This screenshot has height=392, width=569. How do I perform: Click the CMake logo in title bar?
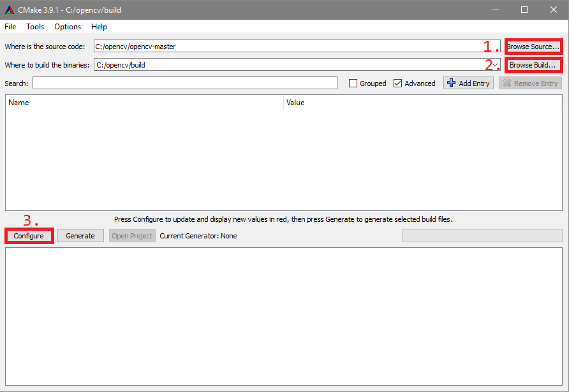[x=10, y=10]
